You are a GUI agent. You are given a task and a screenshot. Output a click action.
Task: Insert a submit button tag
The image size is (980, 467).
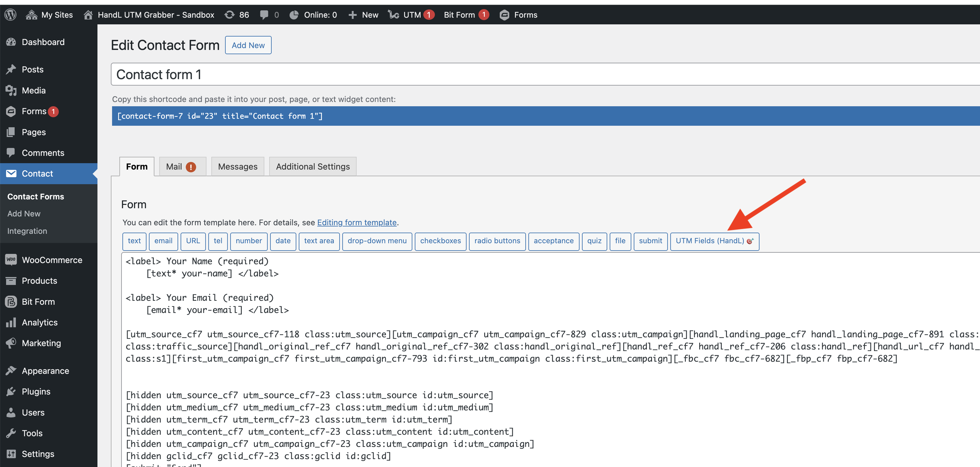point(650,241)
